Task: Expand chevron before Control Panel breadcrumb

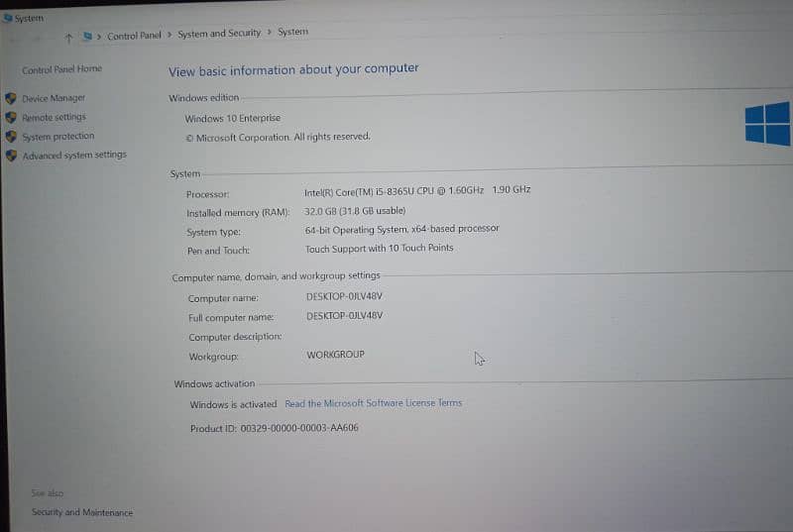Action: pos(98,37)
